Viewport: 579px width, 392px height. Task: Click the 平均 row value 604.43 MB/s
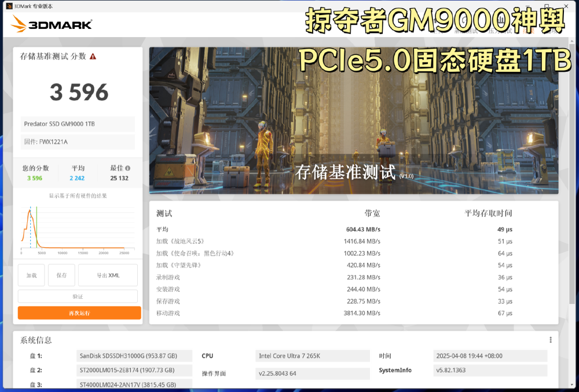click(363, 229)
